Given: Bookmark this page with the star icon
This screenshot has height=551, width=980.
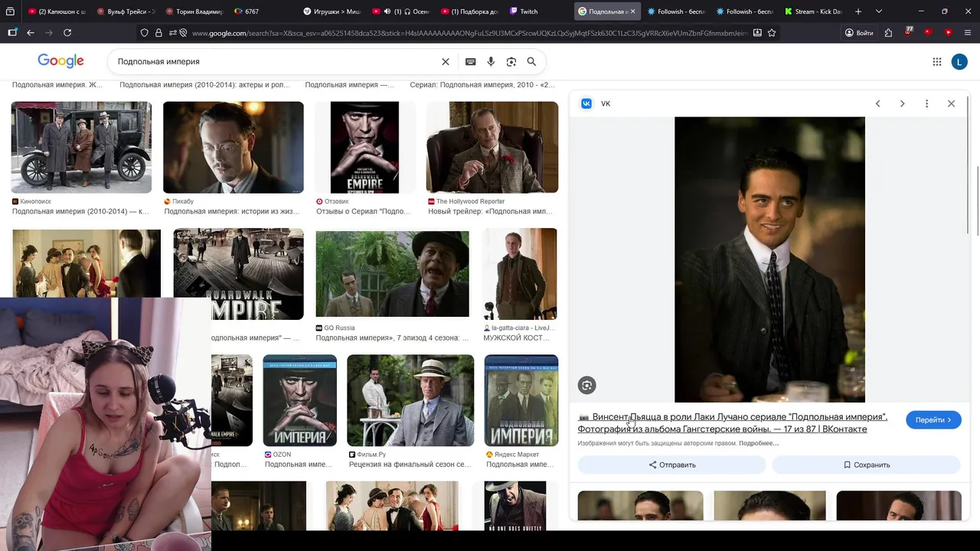Looking at the screenshot, I should click(772, 33).
